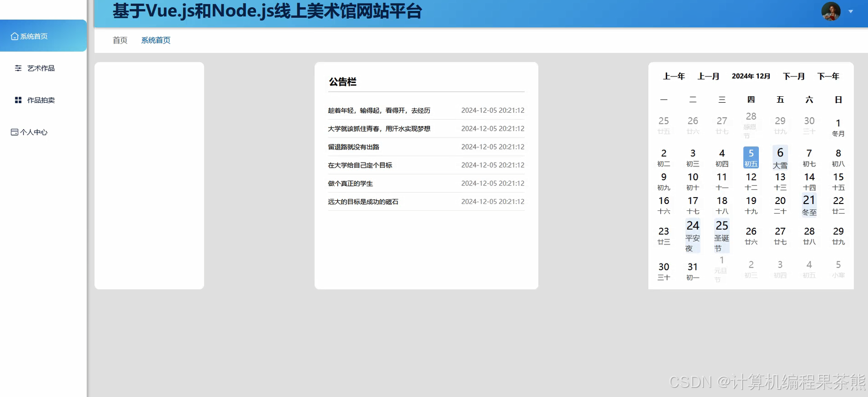The width and height of the screenshot is (868, 397).
Task: Open the 艺术作品 sidebar menu
Action: coord(44,68)
